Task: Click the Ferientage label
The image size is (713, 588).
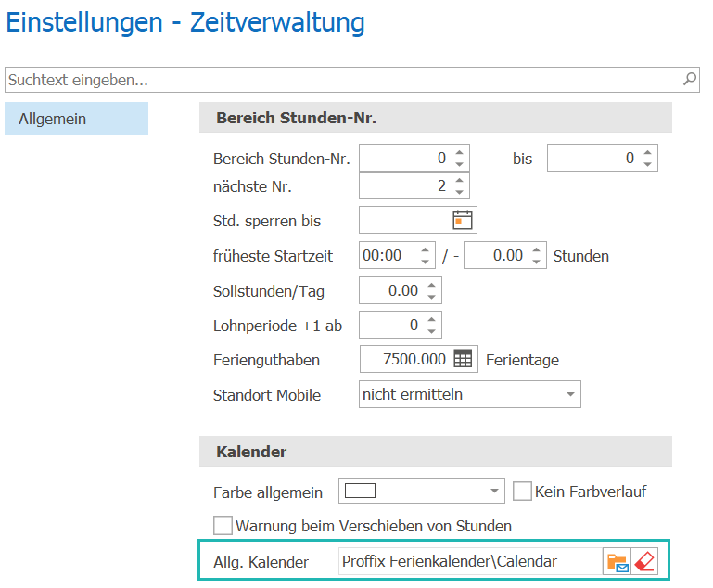Action: pyautogui.click(x=523, y=360)
